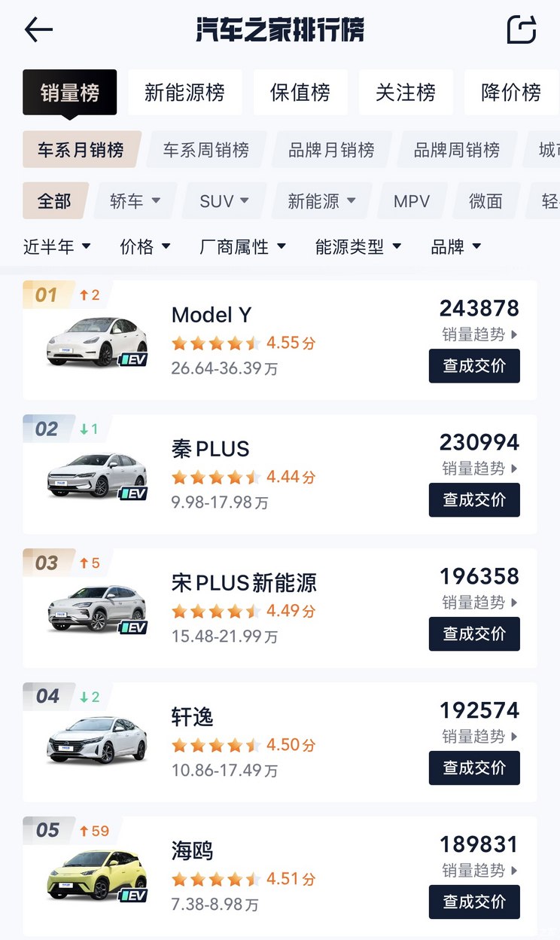Click the star rating stars under 秦 PLUS

[x=215, y=477]
